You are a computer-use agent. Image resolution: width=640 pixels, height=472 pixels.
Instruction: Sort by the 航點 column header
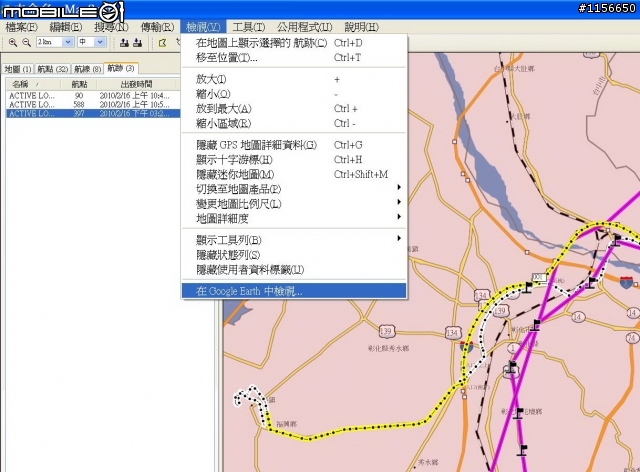[x=79, y=84]
